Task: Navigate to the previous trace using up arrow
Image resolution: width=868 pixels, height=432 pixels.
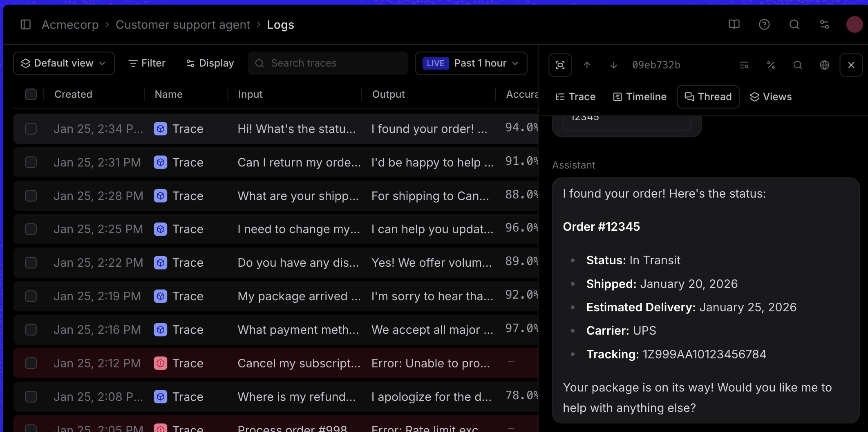Action: [587, 65]
